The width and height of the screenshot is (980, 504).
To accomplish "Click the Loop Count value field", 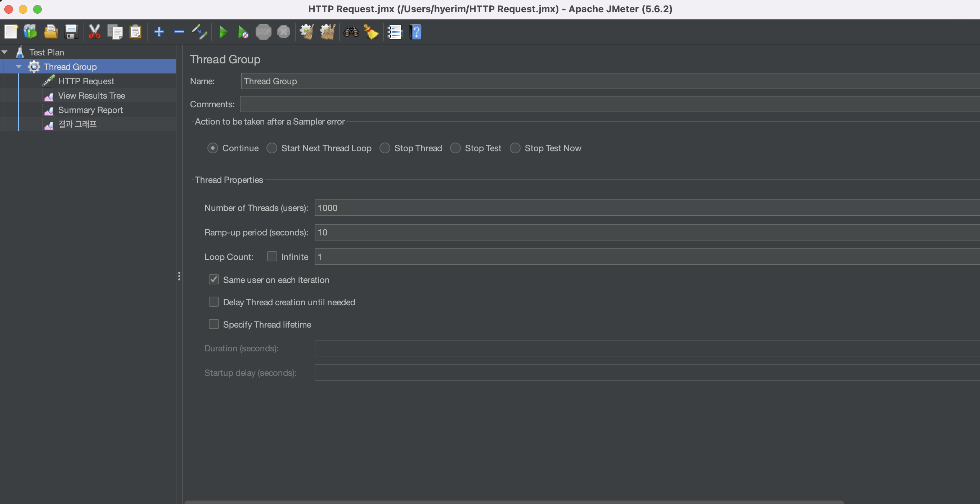I will (647, 256).
